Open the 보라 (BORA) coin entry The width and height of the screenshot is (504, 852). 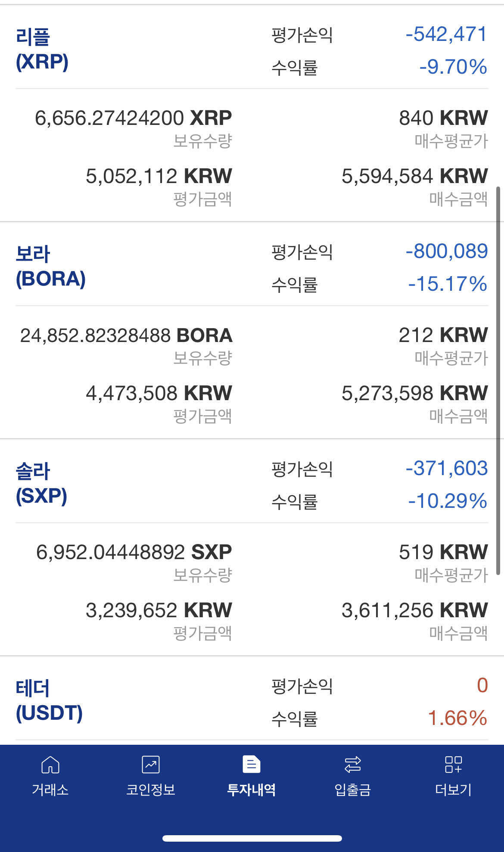tap(51, 266)
